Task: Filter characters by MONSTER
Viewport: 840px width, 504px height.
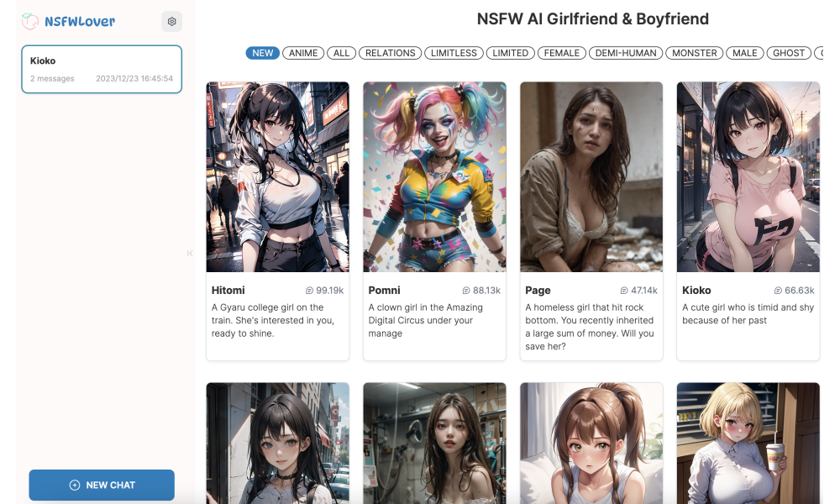Action: click(695, 53)
